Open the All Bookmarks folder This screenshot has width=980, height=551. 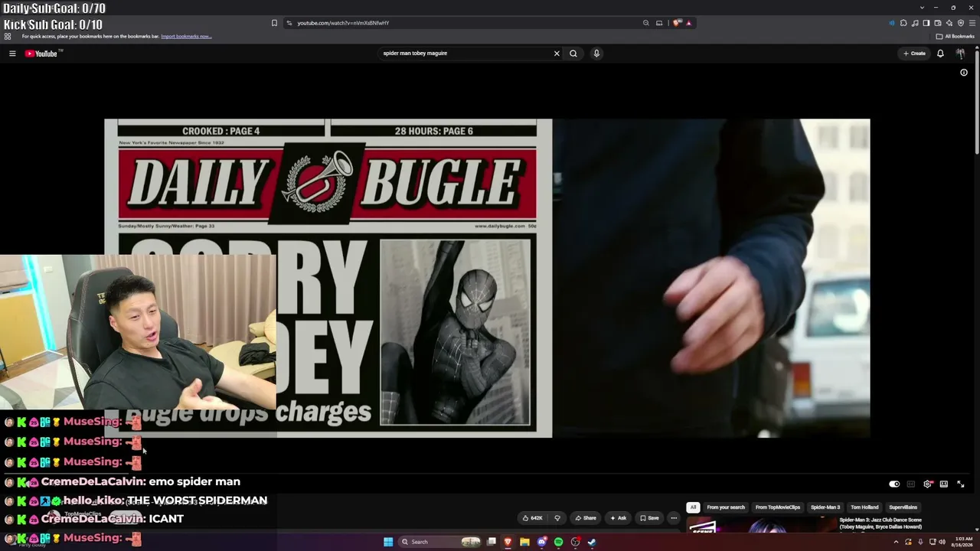point(955,36)
